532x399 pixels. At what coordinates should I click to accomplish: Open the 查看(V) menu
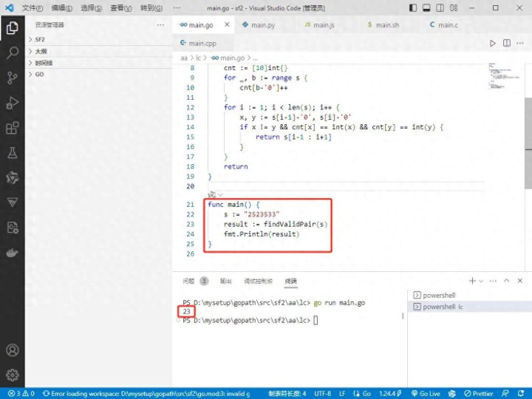120,8
